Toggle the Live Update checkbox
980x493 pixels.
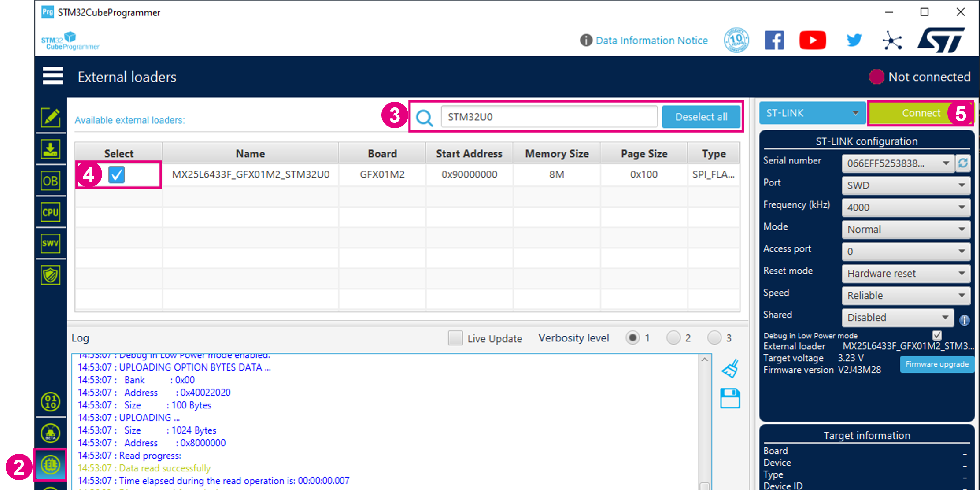(455, 338)
